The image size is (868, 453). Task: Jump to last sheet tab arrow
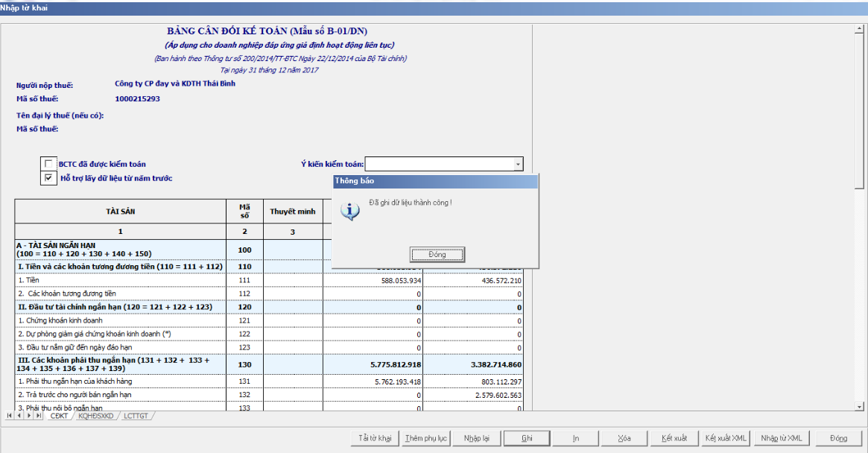coord(38,416)
